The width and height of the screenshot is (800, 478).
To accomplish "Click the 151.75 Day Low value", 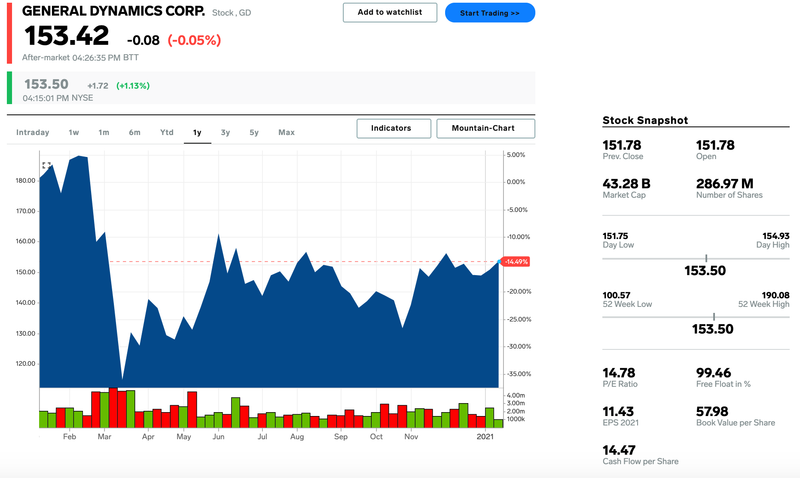I will 615,236.
